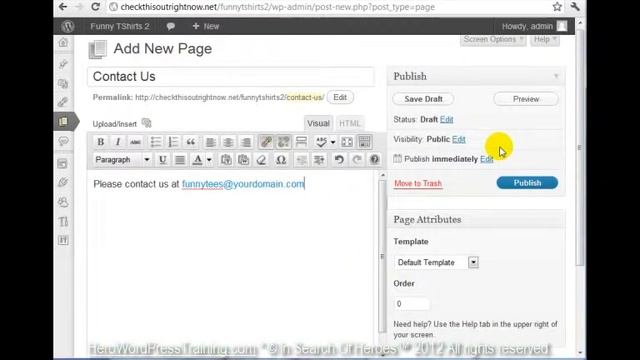
Task: Open Media section in sidebar
Action: tap(63, 83)
